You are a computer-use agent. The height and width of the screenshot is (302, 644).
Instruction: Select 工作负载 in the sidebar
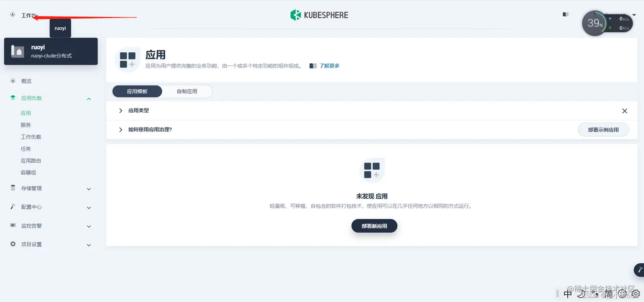31,137
